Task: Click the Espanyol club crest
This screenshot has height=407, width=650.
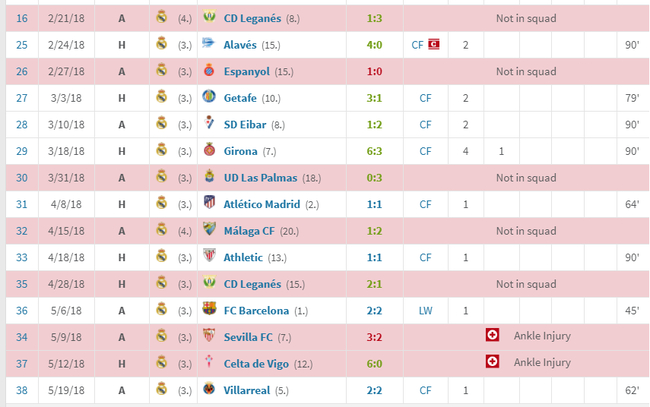Action: pos(210,71)
